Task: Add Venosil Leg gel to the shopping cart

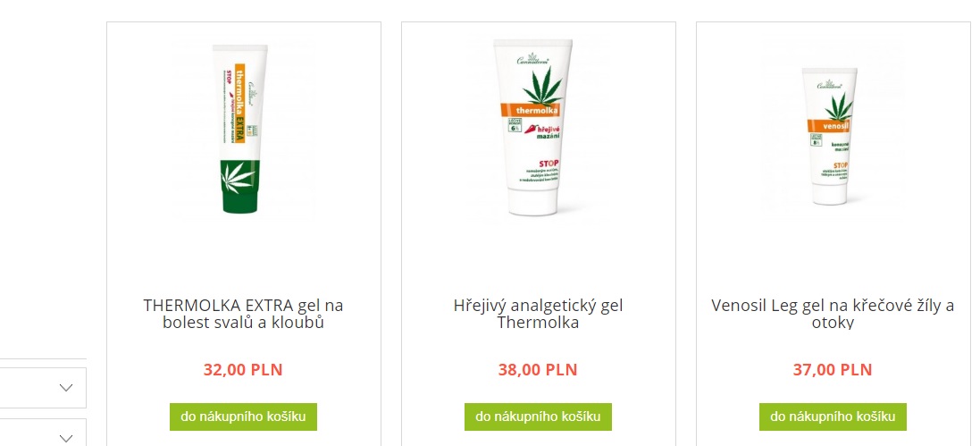Action: click(833, 417)
